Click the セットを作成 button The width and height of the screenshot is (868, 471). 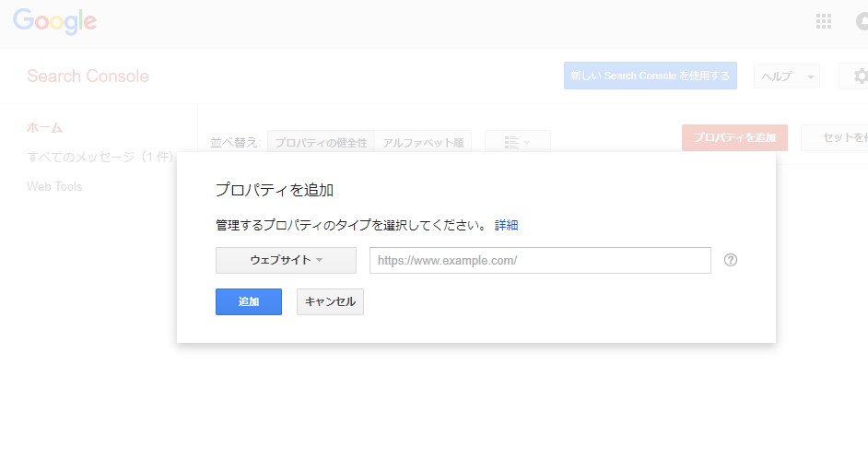[x=839, y=137]
